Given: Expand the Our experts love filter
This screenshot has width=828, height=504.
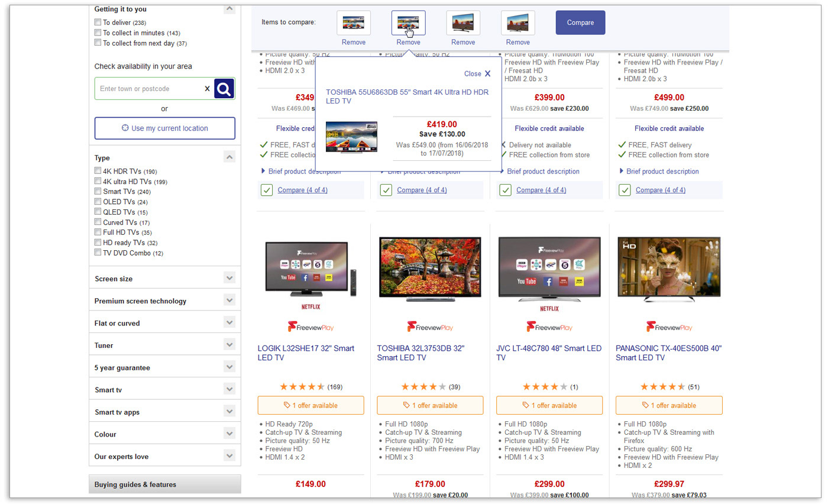Looking at the screenshot, I should (229, 455).
